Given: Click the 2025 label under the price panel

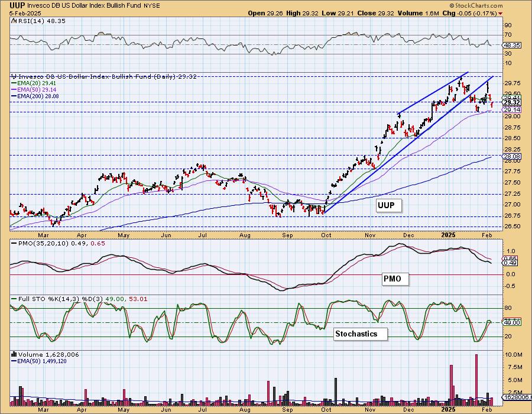Looking at the screenshot, I should 448,235.
